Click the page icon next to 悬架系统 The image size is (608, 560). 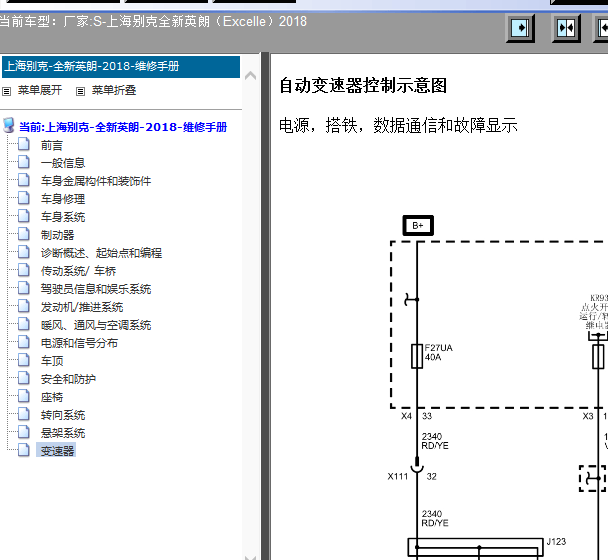[24, 431]
